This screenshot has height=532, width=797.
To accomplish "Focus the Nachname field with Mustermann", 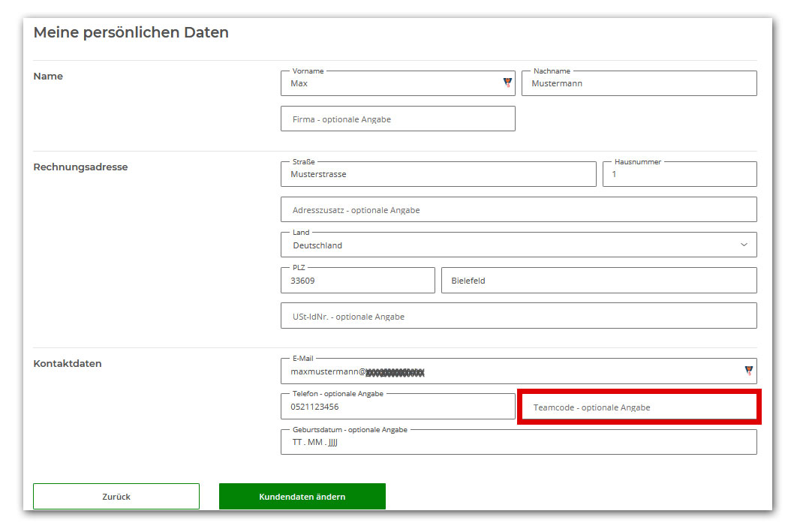I will [639, 83].
